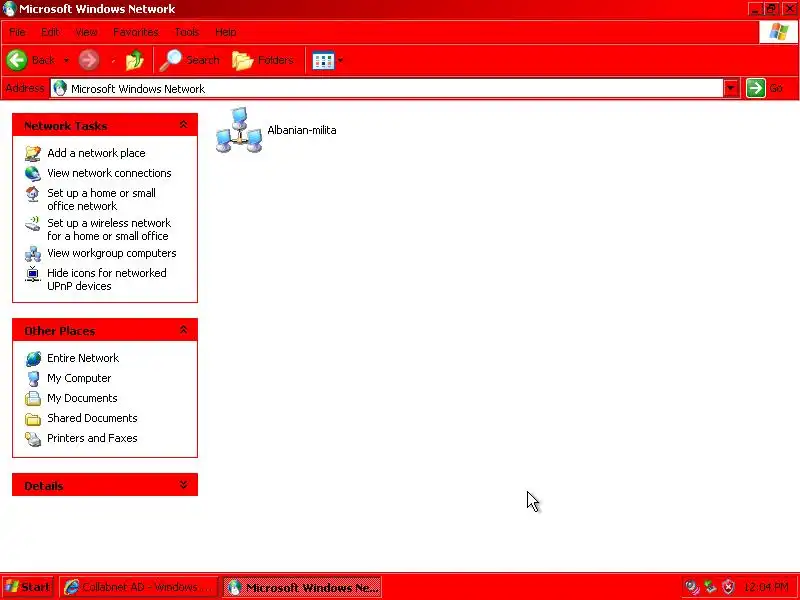Click the UPnP devices icon
This screenshot has width=800, height=600.
[x=33, y=274]
